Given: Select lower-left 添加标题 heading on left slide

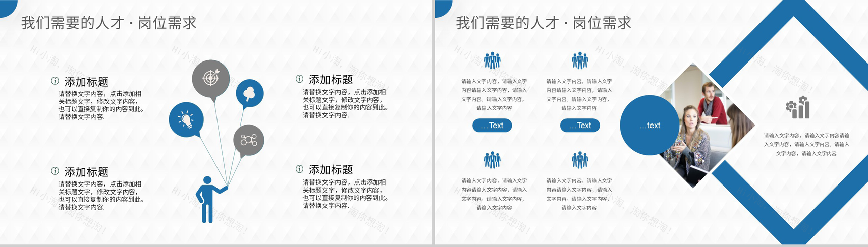Looking at the screenshot, I should coord(86,172).
